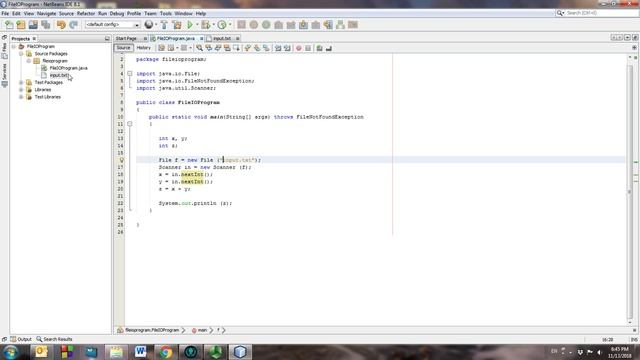Screen dimensions: 640x360
Task: Click the globe browser icon in toolbar
Action: point(149,25)
